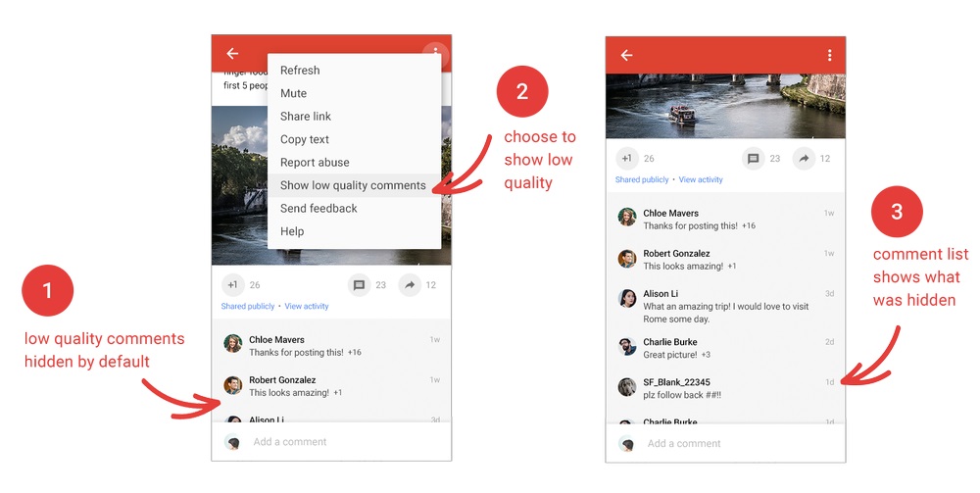Click Shared publicly link in left phone
The image size is (980, 493).
point(248,306)
